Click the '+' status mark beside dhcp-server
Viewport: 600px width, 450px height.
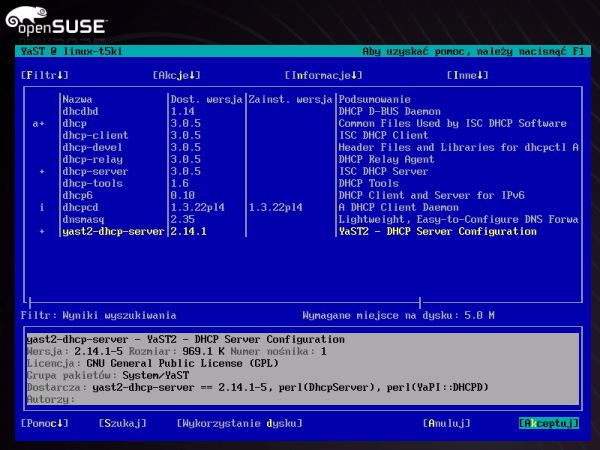pos(42,171)
